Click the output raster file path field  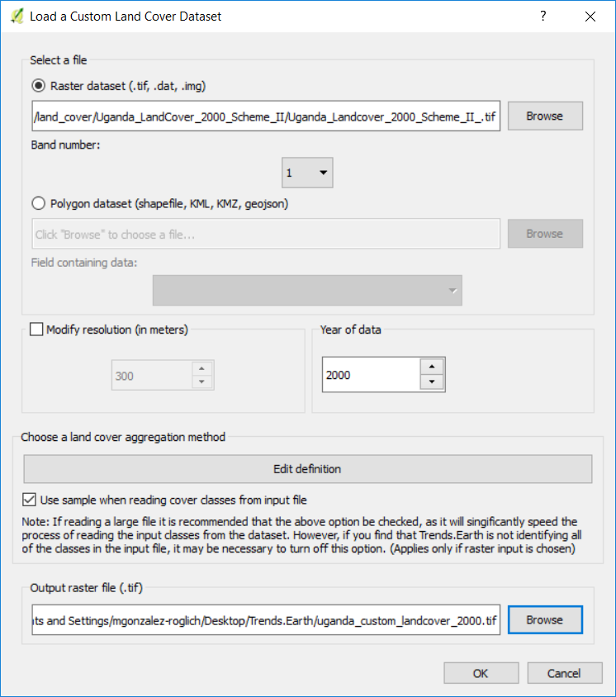pyautogui.click(x=266, y=620)
